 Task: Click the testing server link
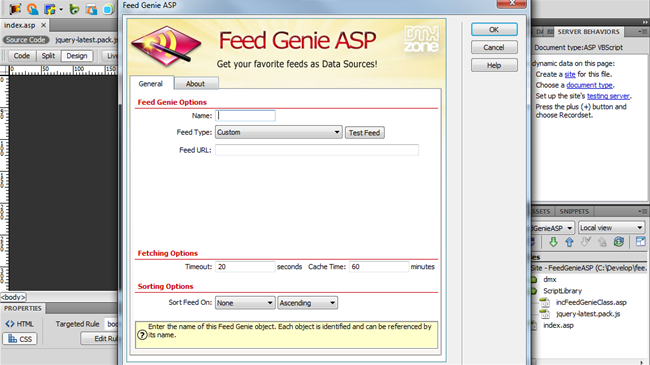[x=608, y=96]
